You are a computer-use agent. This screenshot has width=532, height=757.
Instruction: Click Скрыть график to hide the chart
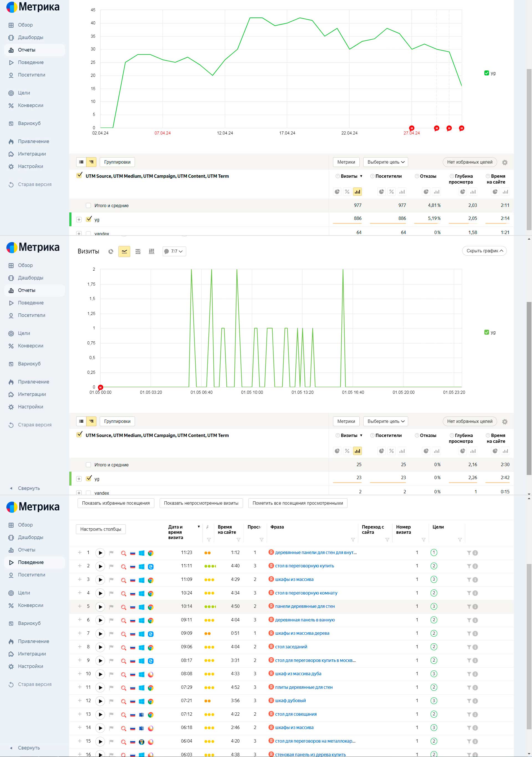(x=484, y=251)
